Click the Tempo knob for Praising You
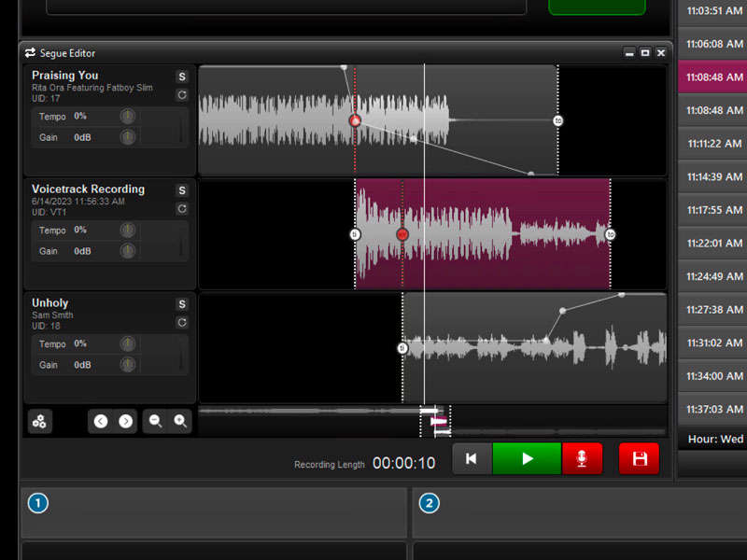Image resolution: width=747 pixels, height=560 pixels. click(128, 116)
